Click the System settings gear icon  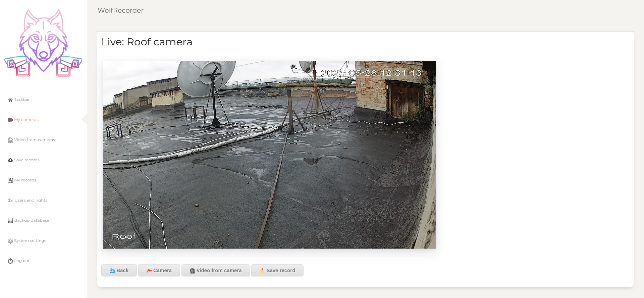coord(10,241)
